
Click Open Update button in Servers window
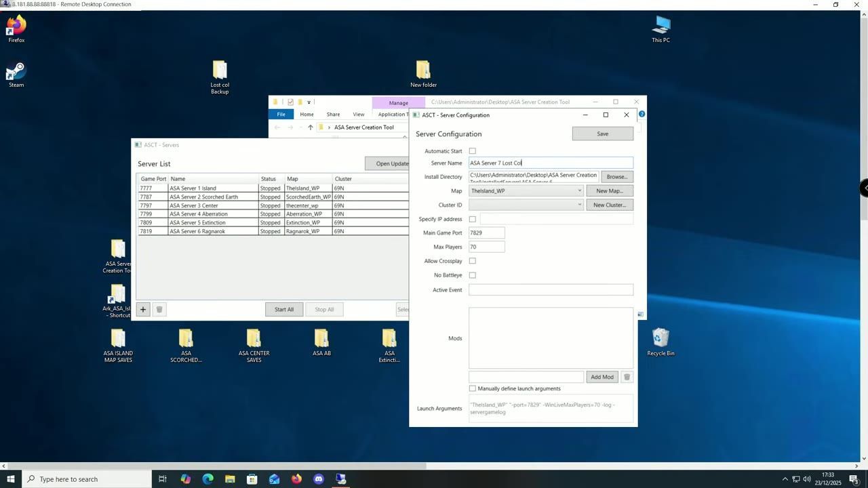click(x=388, y=163)
